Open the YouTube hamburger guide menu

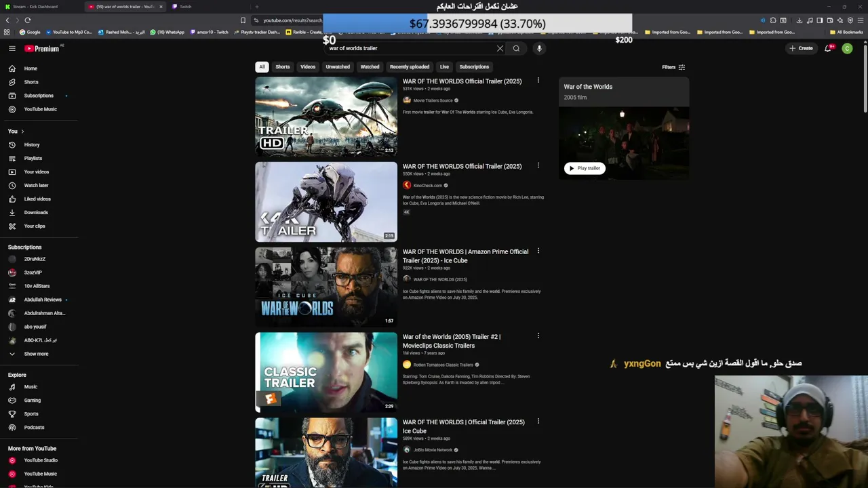pyautogui.click(x=12, y=48)
